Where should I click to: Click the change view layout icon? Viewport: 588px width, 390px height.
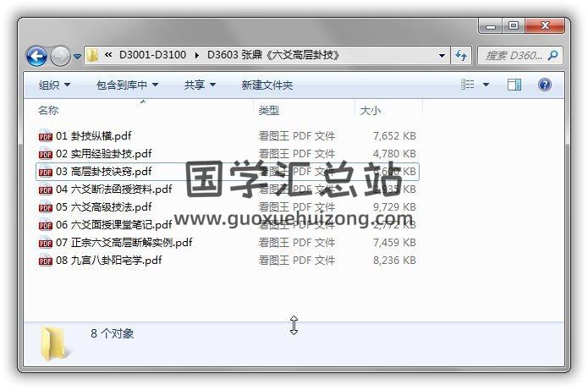468,85
